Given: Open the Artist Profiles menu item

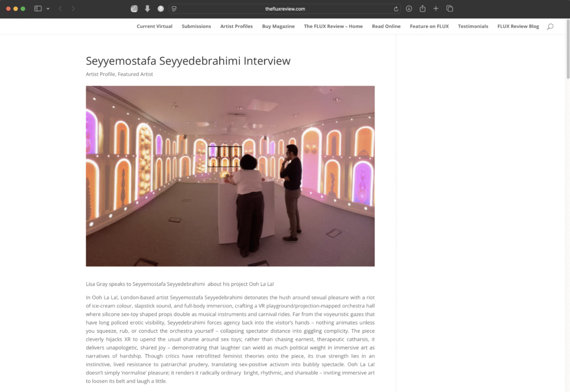Looking at the screenshot, I should [236, 26].
